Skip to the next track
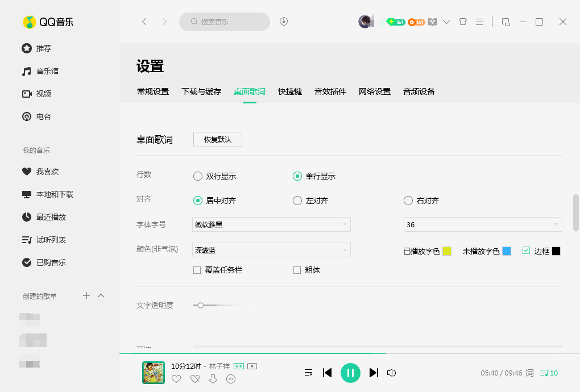The height and width of the screenshot is (392, 580). point(374,373)
